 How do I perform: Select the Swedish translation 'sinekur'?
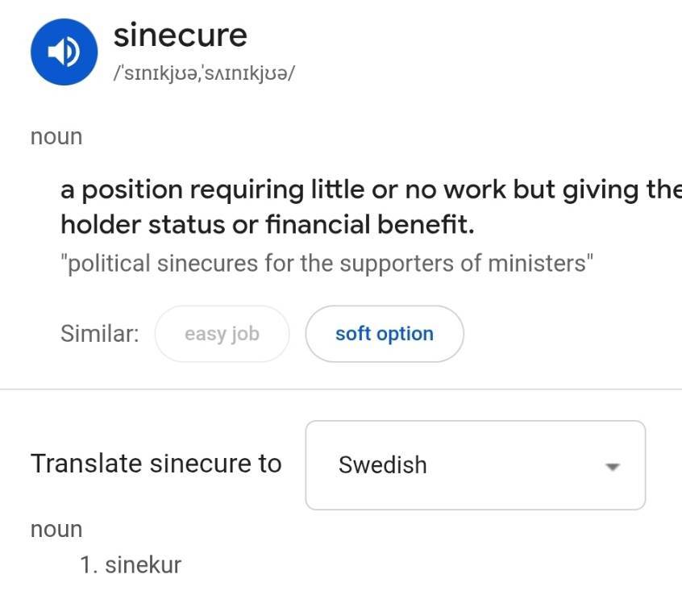[143, 564]
